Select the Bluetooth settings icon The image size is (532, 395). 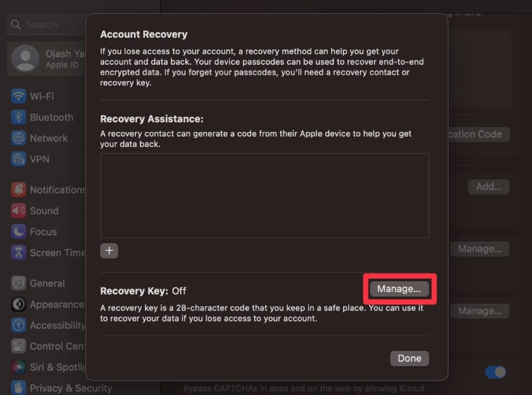[18, 117]
